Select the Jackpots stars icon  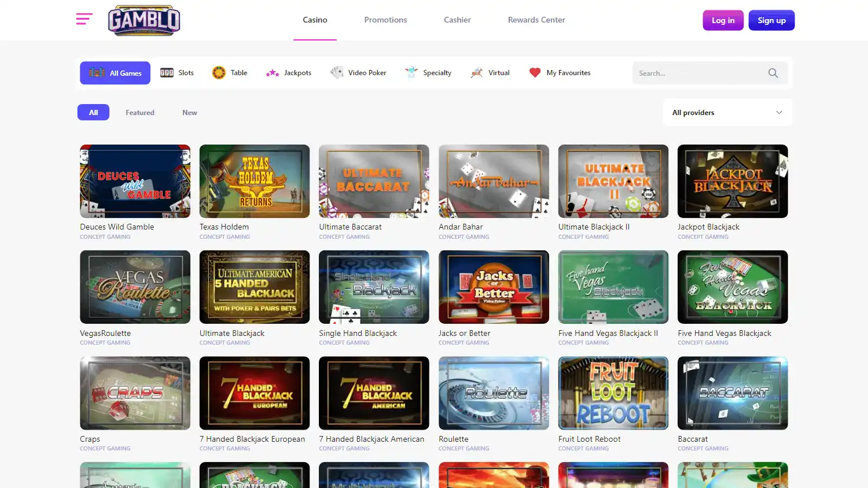[273, 73]
